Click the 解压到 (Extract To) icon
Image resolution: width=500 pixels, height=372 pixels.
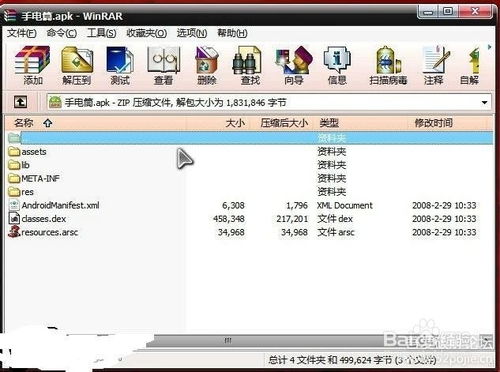click(x=77, y=65)
